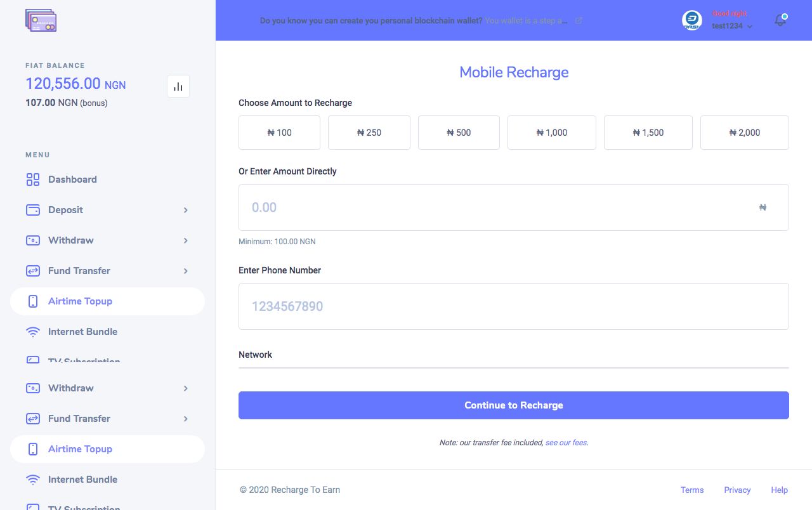This screenshot has height=510, width=812.
Task: Go to Dashboard in the menu
Action: point(72,180)
